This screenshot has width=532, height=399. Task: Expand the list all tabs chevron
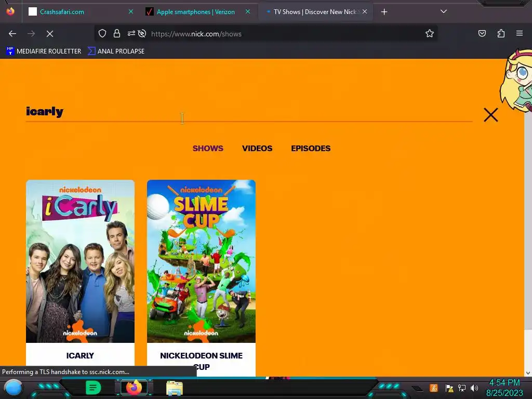444,11
